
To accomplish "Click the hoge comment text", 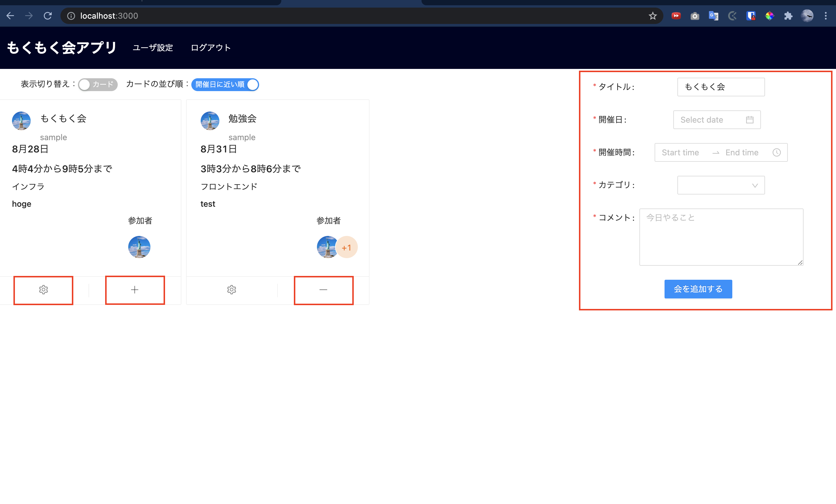I will tap(21, 204).
